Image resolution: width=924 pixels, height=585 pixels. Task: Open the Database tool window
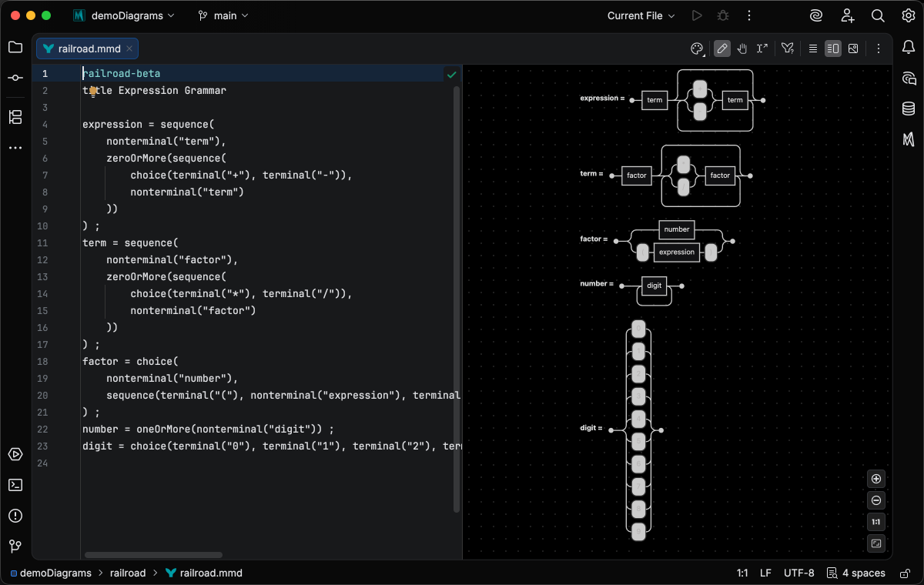tap(909, 109)
